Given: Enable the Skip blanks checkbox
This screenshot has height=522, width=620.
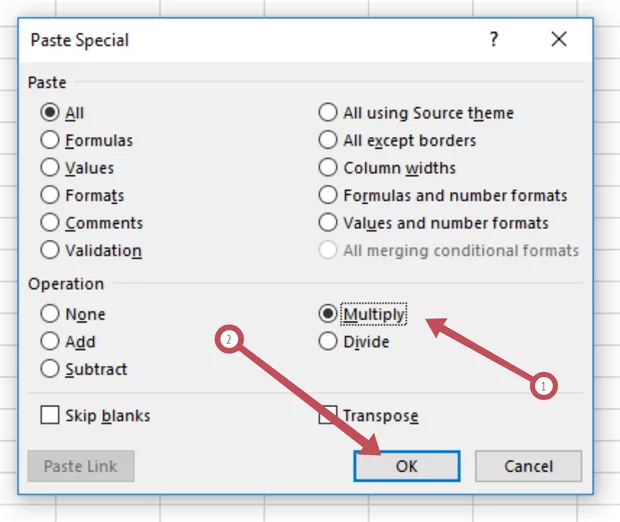Looking at the screenshot, I should point(50,415).
